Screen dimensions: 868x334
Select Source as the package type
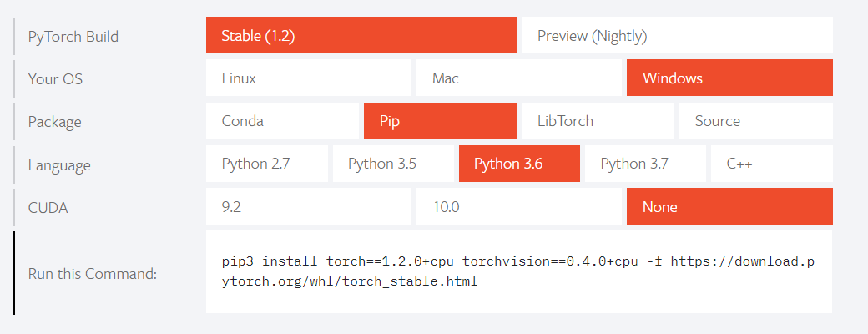tap(755, 121)
